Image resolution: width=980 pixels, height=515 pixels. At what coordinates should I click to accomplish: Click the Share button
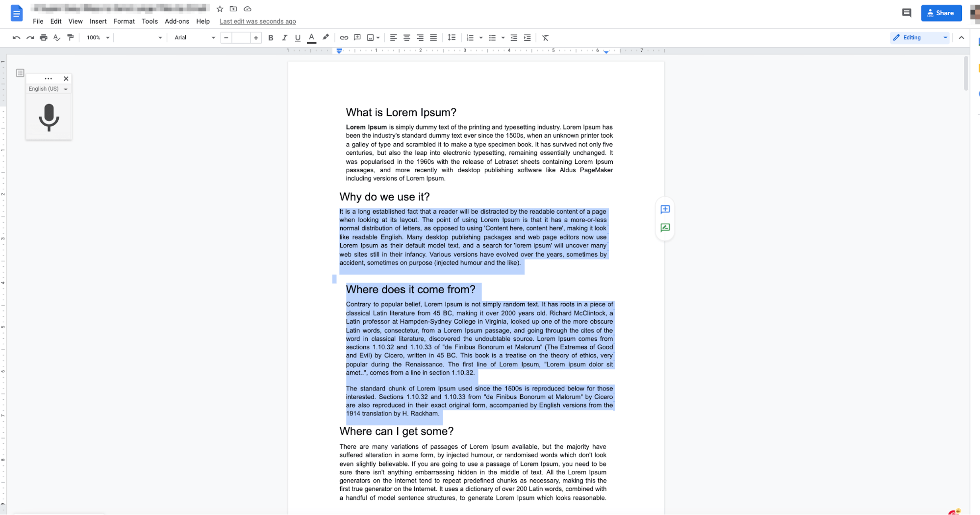coord(941,13)
